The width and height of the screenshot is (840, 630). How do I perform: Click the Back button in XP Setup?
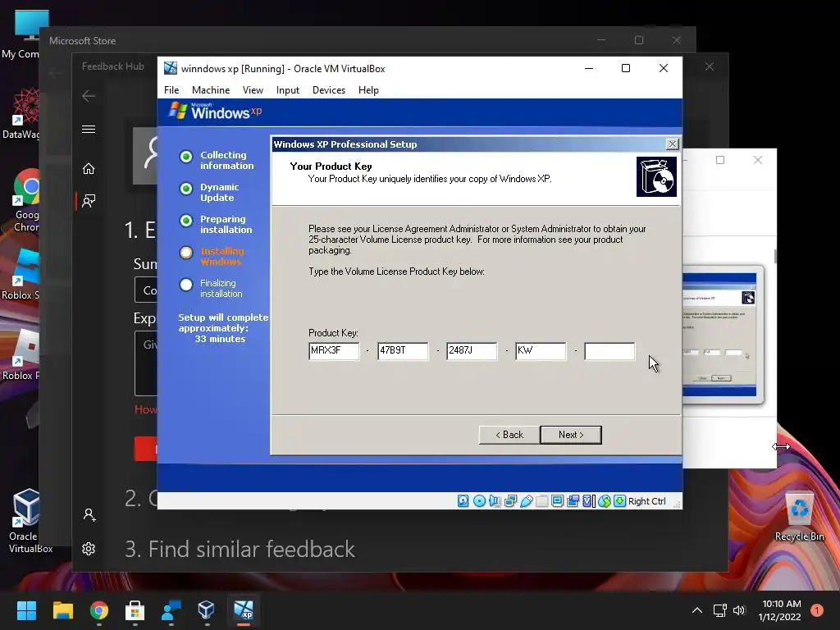[x=509, y=435]
